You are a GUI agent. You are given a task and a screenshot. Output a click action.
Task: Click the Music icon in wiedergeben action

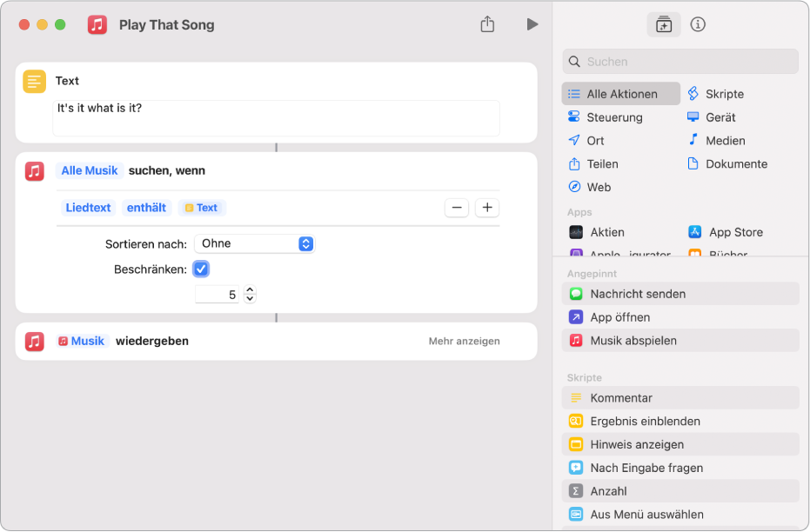point(35,341)
